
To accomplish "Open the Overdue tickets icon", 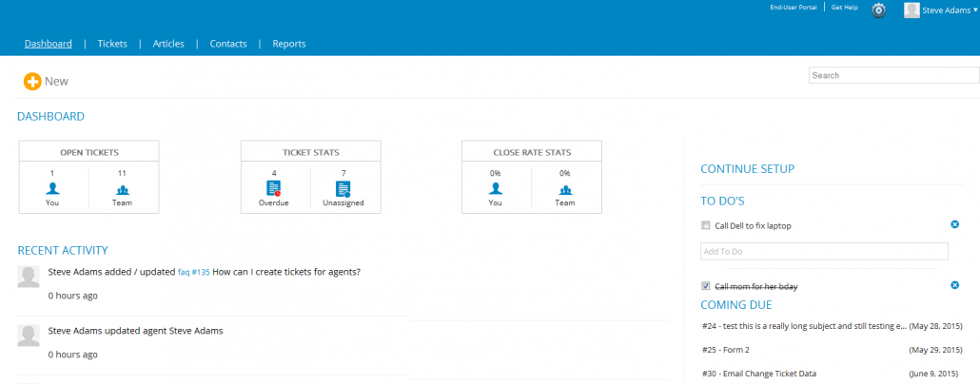I will [274, 188].
